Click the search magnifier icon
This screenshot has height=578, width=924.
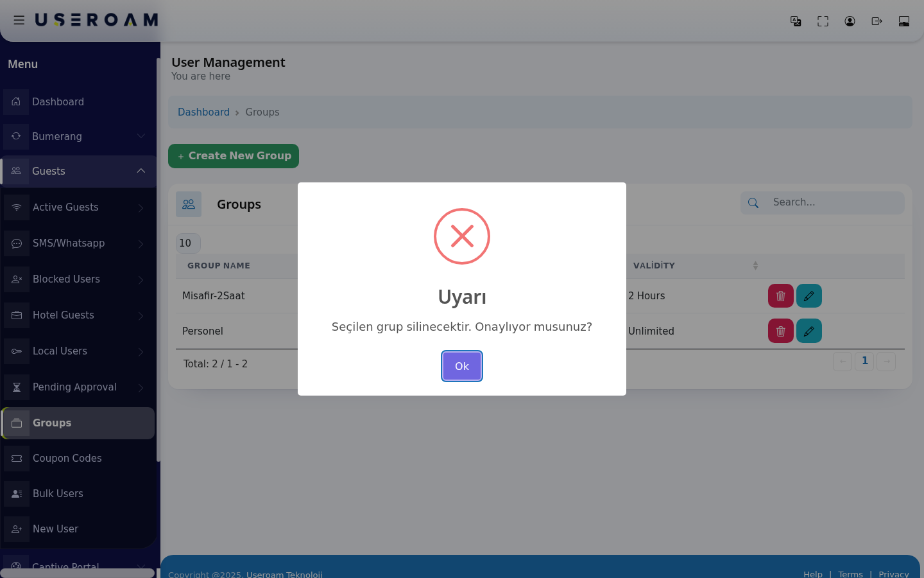pos(753,203)
